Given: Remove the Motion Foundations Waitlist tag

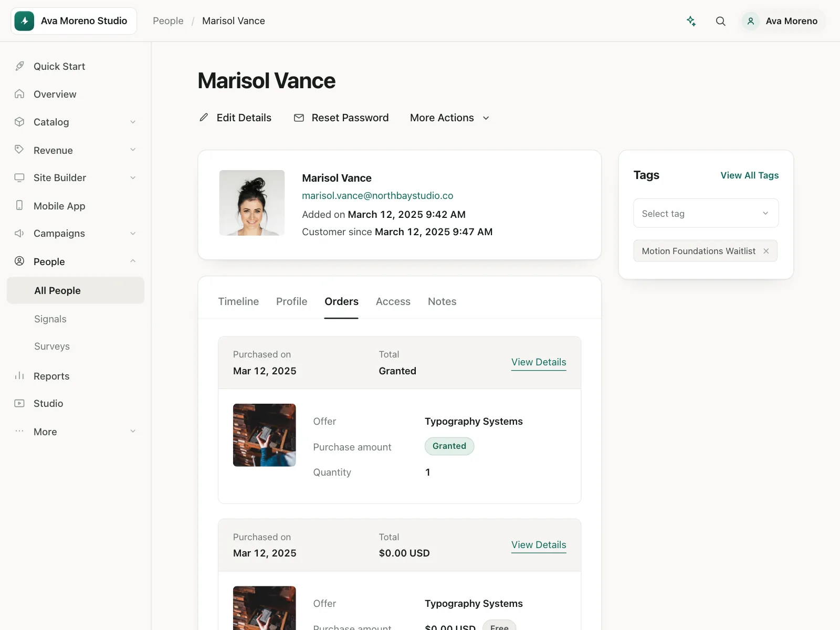Looking at the screenshot, I should click(x=766, y=251).
